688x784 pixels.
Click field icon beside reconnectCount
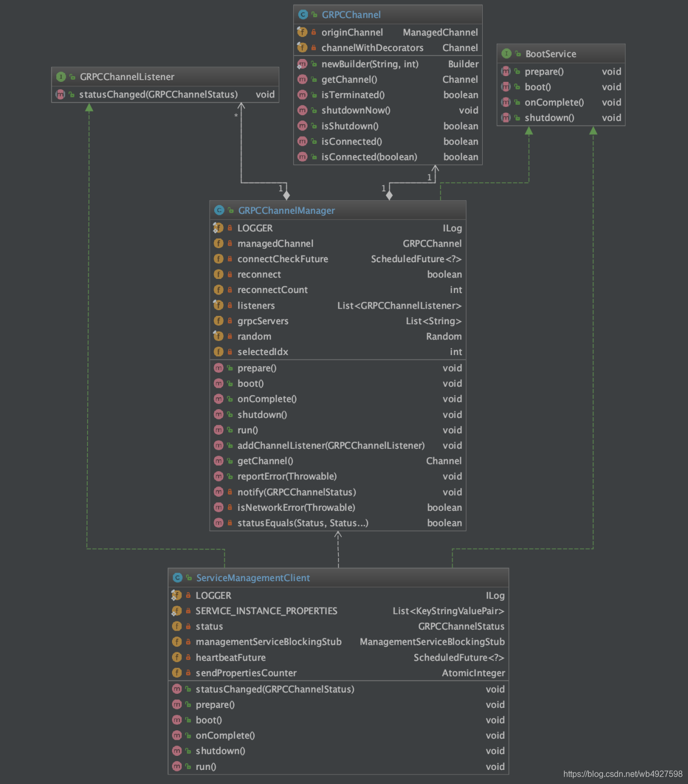(x=218, y=290)
